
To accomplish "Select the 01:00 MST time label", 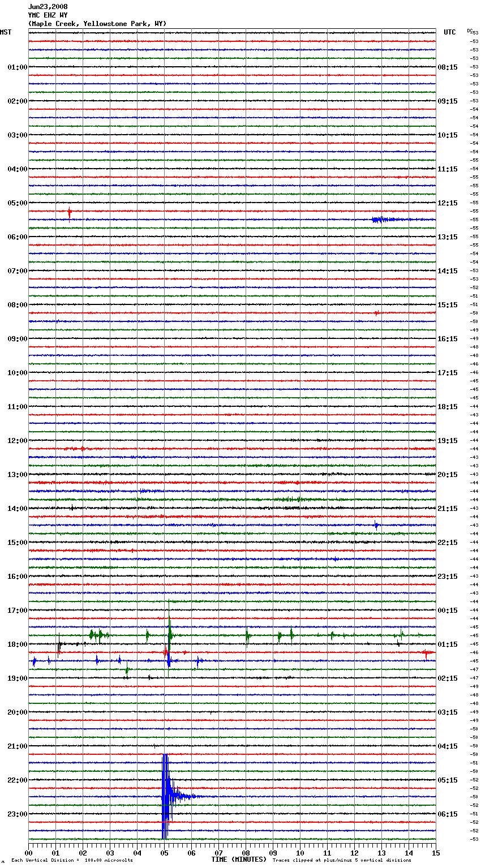I will tap(18, 67).
